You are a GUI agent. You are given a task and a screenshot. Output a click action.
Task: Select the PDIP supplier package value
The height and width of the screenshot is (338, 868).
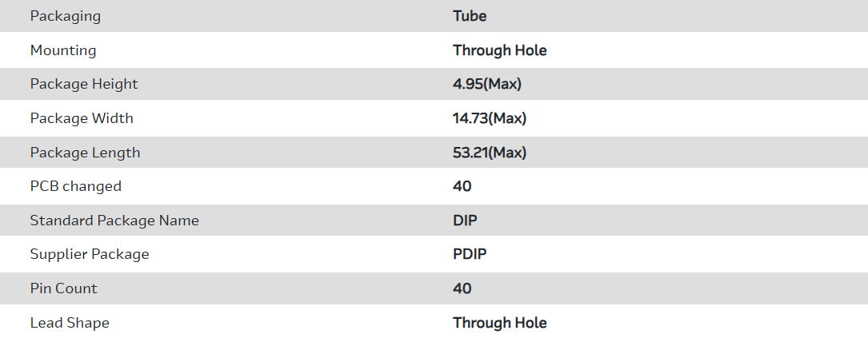click(x=470, y=254)
